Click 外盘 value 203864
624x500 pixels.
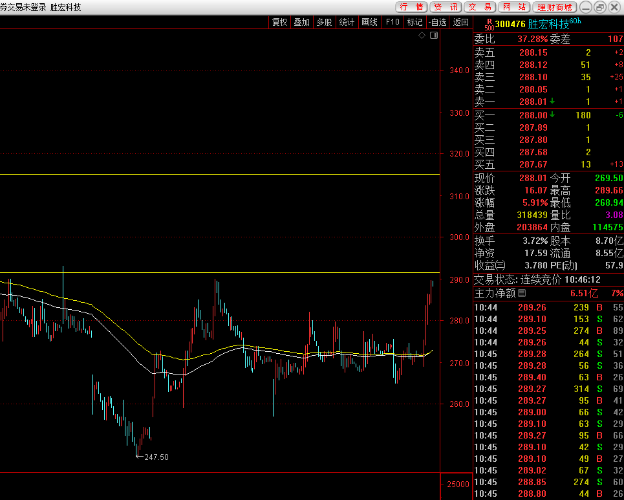(532, 227)
